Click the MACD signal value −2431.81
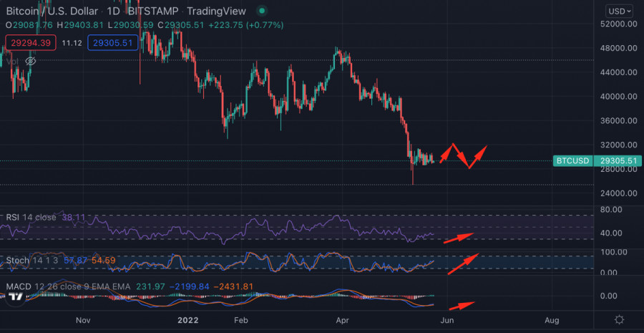Image resolution: width=644 pixels, height=333 pixels. pyautogui.click(x=233, y=286)
